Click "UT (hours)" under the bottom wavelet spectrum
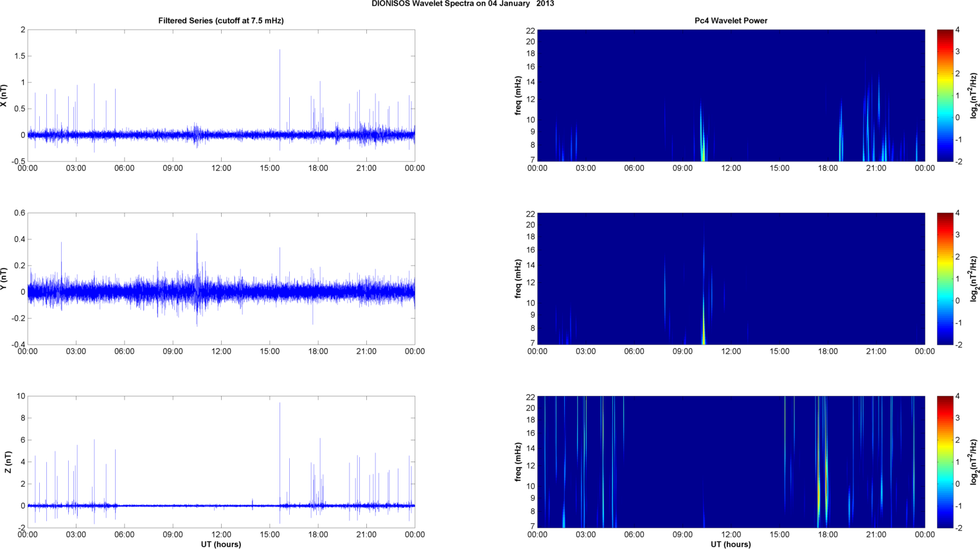Viewport: 980px width, 549px height. tap(731, 544)
